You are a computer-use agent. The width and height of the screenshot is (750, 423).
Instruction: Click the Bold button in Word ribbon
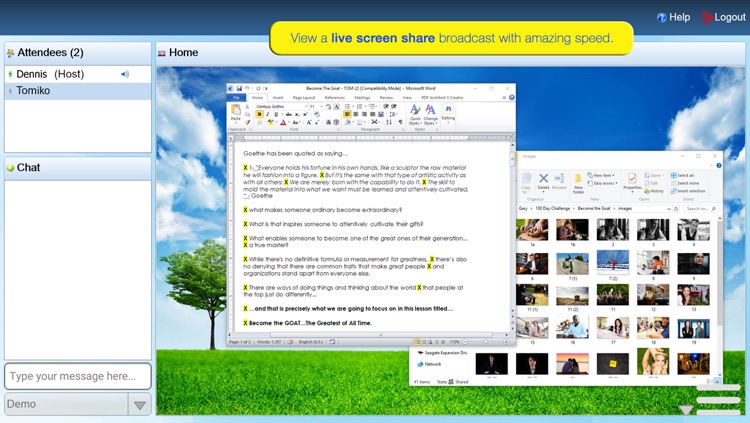click(259, 114)
